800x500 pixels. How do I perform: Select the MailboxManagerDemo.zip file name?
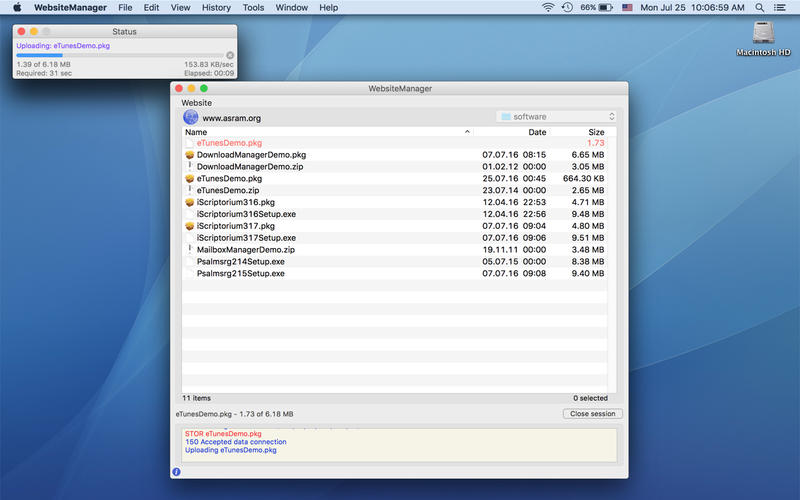246,249
